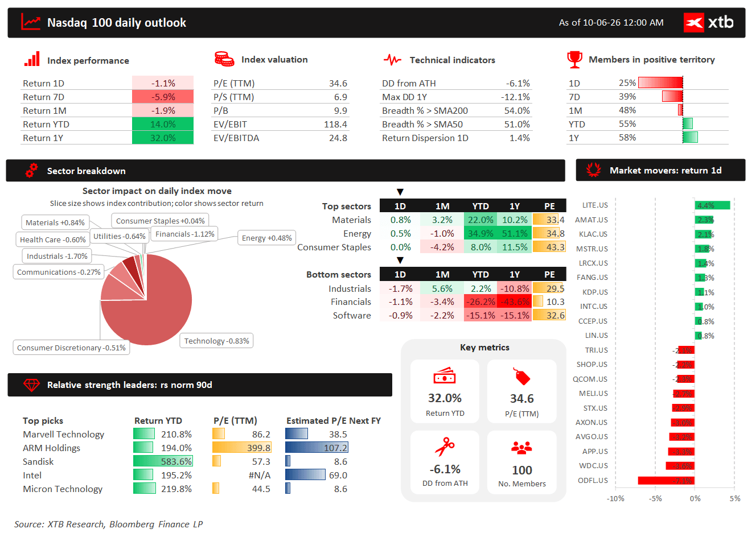Click the bar chart icon next to Index performance
The height and width of the screenshot is (537, 756).
(32, 59)
